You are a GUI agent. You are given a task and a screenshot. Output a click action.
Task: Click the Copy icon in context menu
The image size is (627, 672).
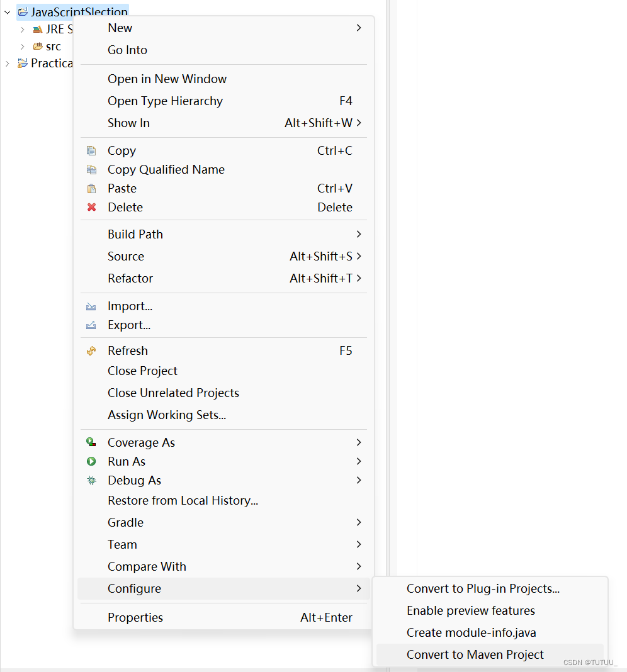coord(91,151)
